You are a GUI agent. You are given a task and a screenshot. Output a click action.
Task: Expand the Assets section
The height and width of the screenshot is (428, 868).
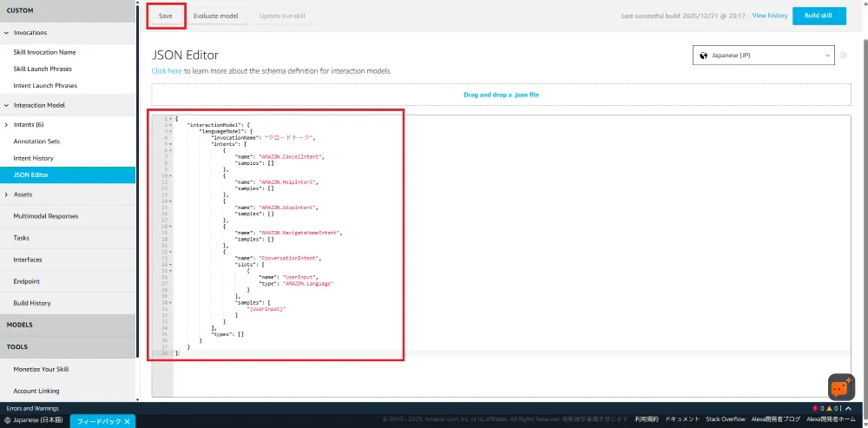click(x=7, y=194)
